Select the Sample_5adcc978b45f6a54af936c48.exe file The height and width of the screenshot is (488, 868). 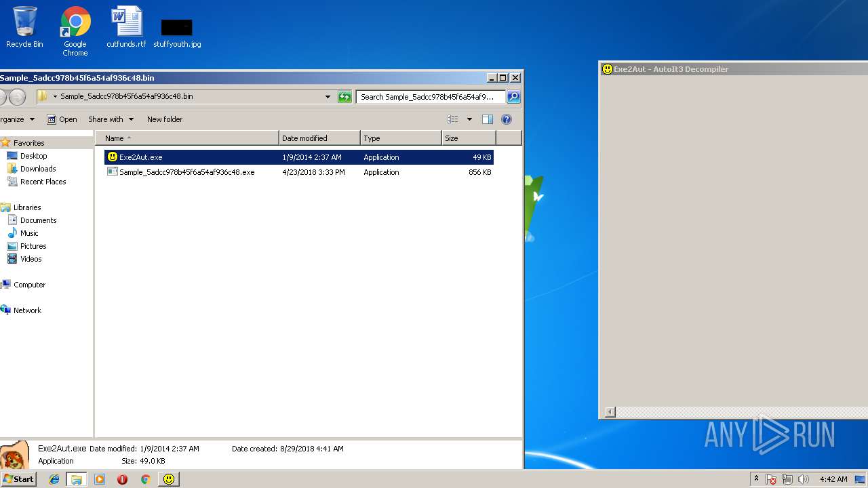pyautogui.click(x=299, y=172)
